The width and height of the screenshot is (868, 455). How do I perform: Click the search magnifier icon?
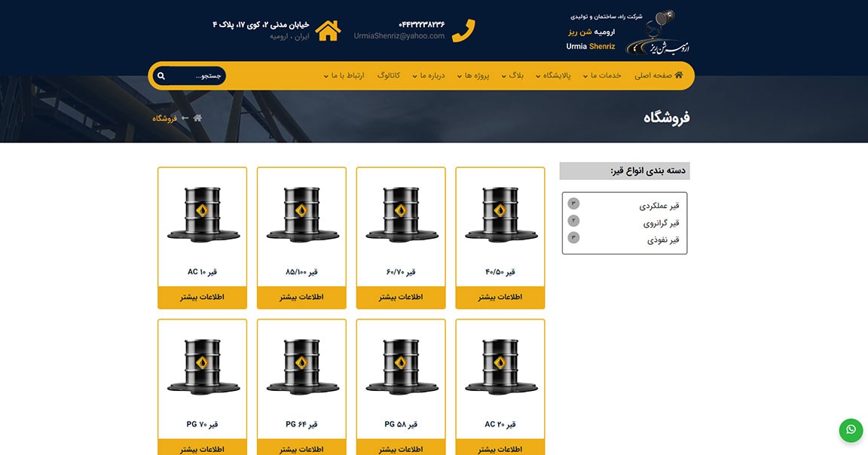point(161,76)
